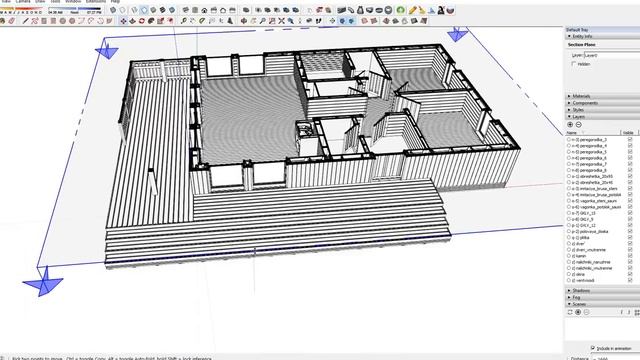This screenshot has height=360, width=640.
Task: Toggle visibility of peregorodka_3 layer
Action: [630, 140]
